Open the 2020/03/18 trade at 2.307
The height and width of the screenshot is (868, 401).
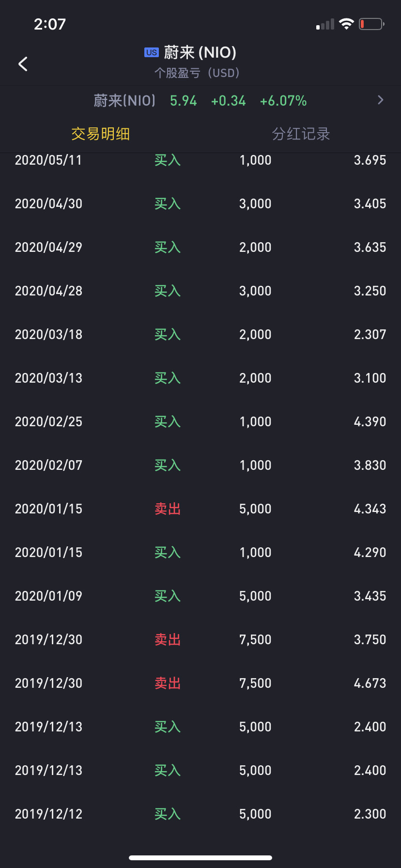click(x=200, y=334)
